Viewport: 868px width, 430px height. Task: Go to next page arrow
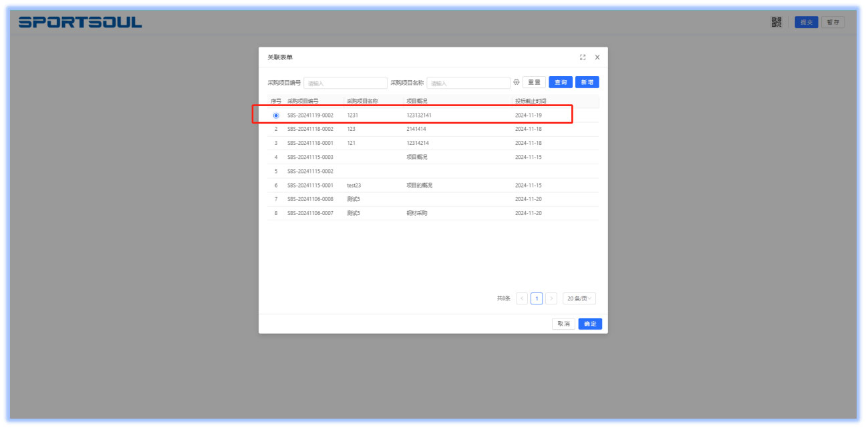point(551,298)
